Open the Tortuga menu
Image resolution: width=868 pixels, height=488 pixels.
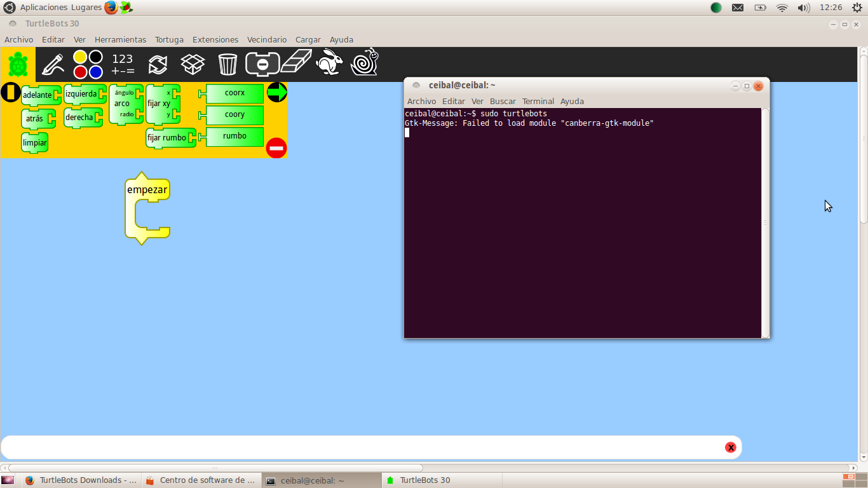click(169, 39)
